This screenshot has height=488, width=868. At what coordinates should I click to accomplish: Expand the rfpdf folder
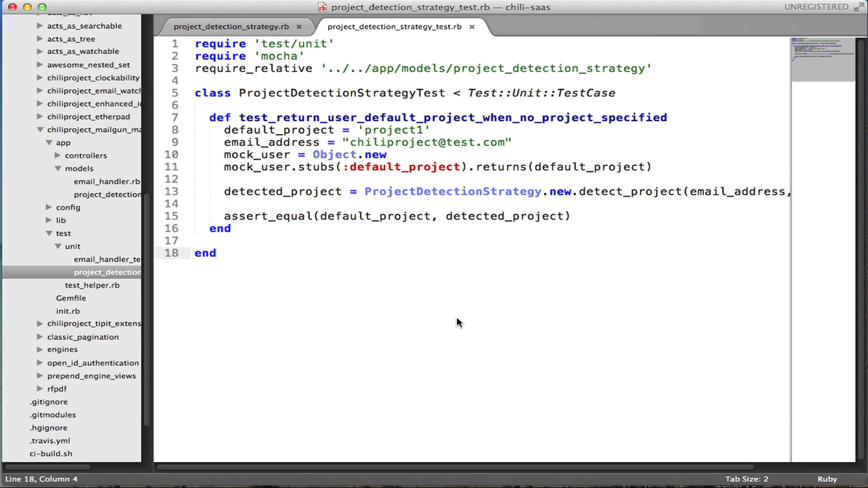[40, 389]
